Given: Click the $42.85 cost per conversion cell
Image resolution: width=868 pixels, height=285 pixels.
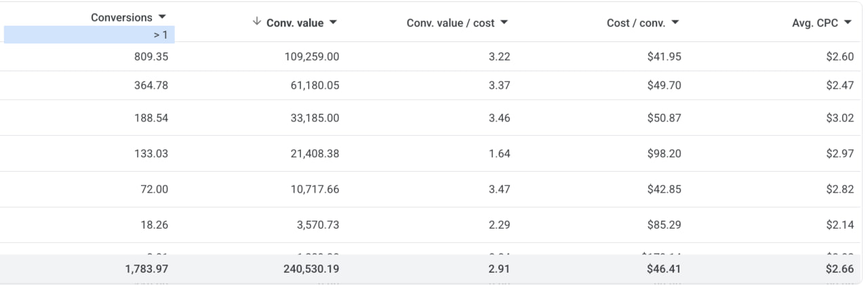Looking at the screenshot, I should pos(665,189).
